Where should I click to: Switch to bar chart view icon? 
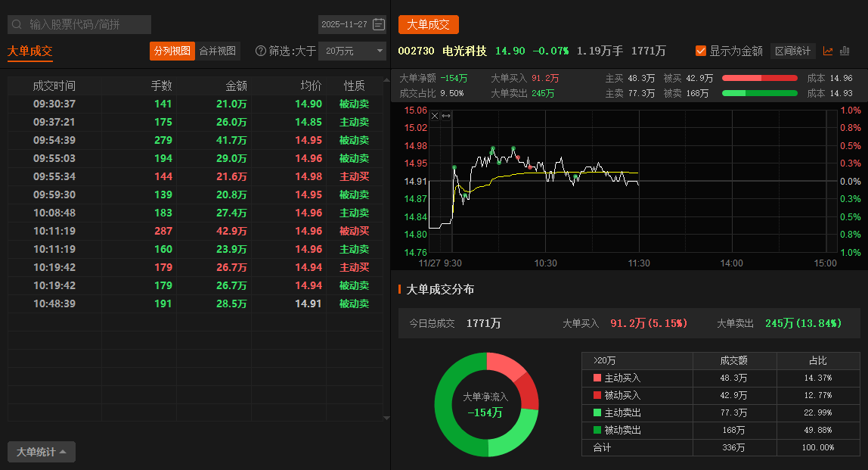[x=845, y=51]
